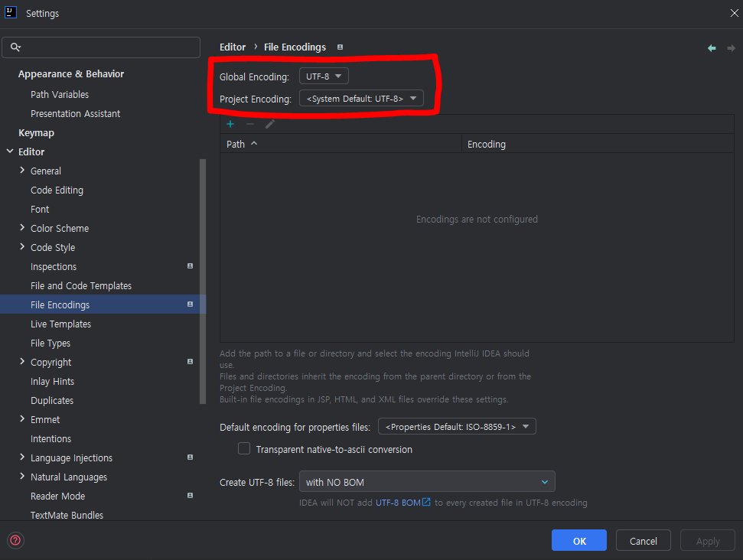Image resolution: width=743 pixels, height=560 pixels.
Task: Click the Back navigation arrow
Action: tap(712, 47)
